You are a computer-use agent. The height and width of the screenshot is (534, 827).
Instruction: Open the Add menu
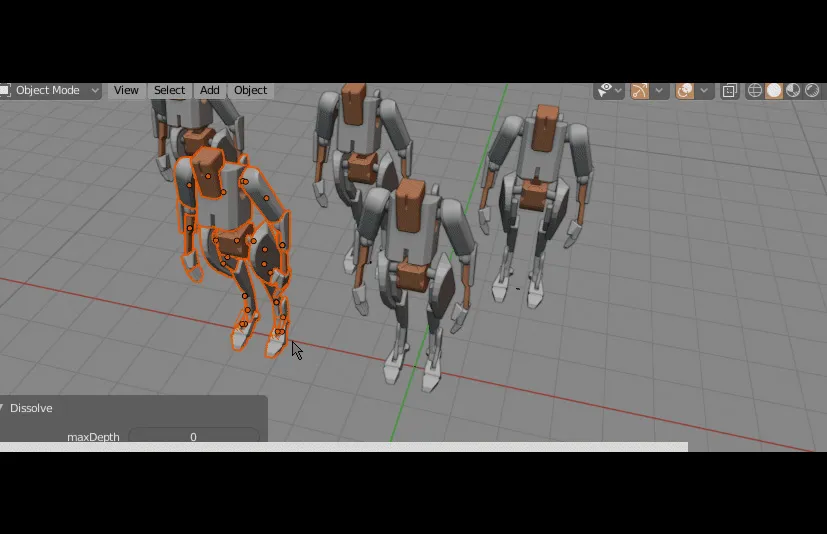209,90
